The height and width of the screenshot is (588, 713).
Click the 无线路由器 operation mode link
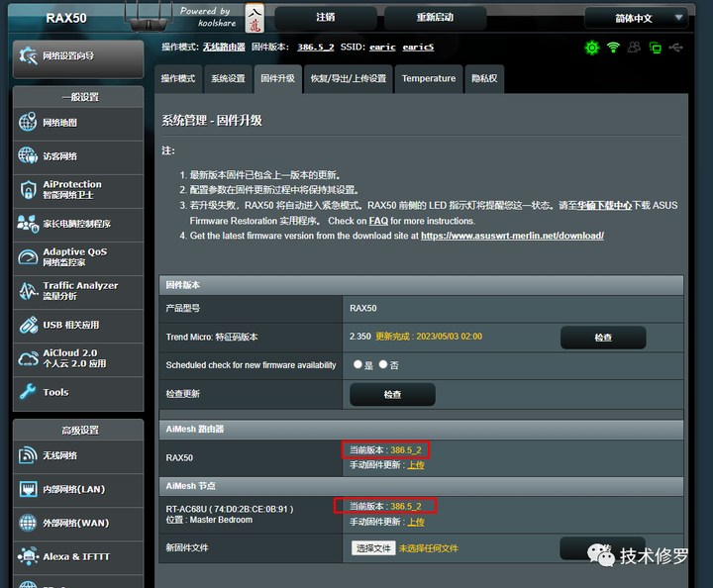224,47
